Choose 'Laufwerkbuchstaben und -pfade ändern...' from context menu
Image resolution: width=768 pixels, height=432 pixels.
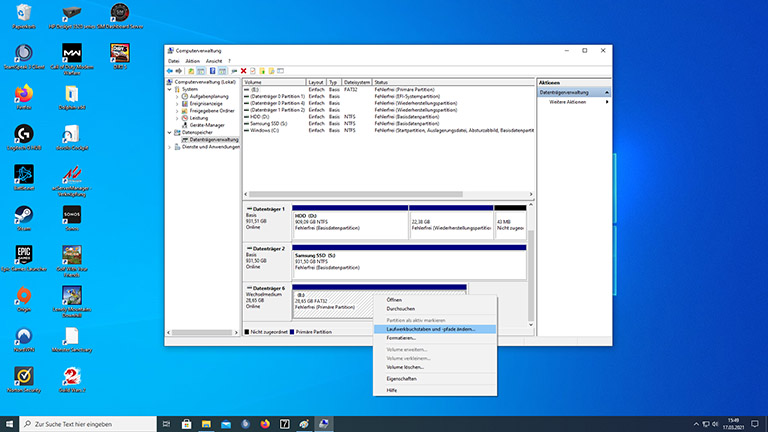pyautogui.click(x=430, y=328)
